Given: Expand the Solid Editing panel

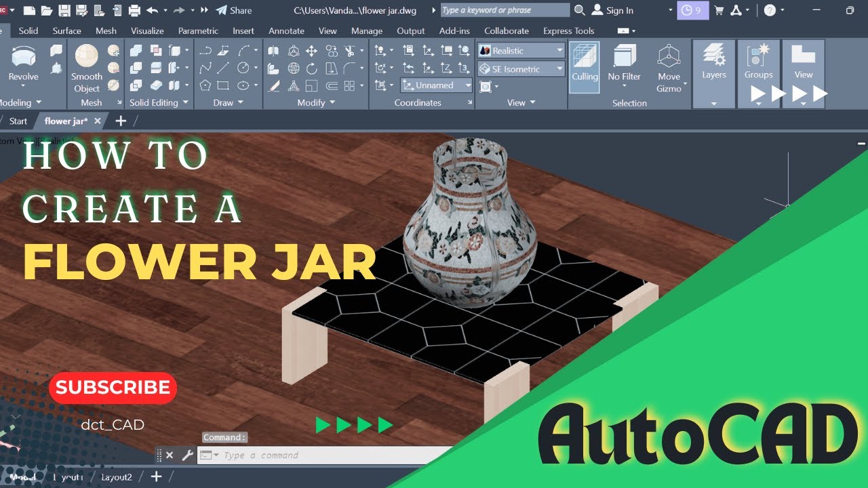Looking at the screenshot, I should click(x=159, y=103).
